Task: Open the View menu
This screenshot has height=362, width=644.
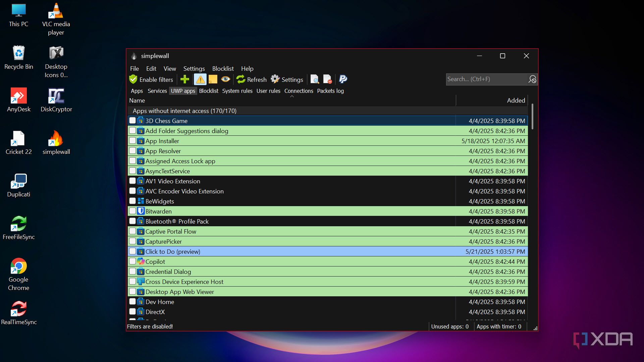Action: coord(170,69)
